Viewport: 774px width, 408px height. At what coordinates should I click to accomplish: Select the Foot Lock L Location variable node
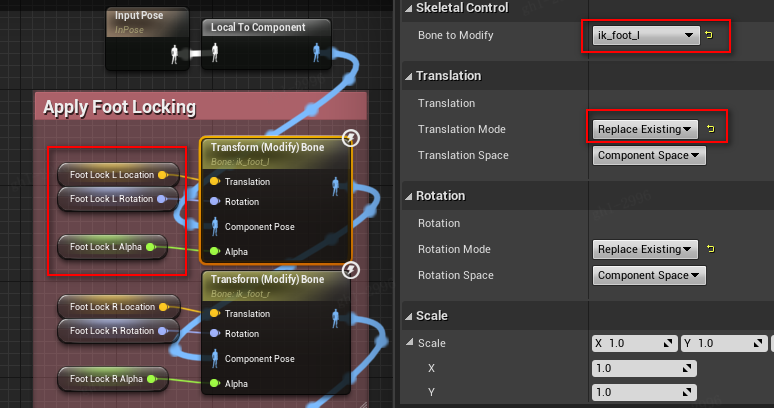[x=113, y=175]
